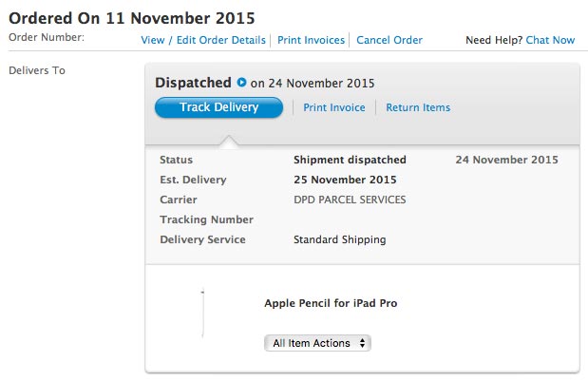Click the Delivers To label

(36, 70)
